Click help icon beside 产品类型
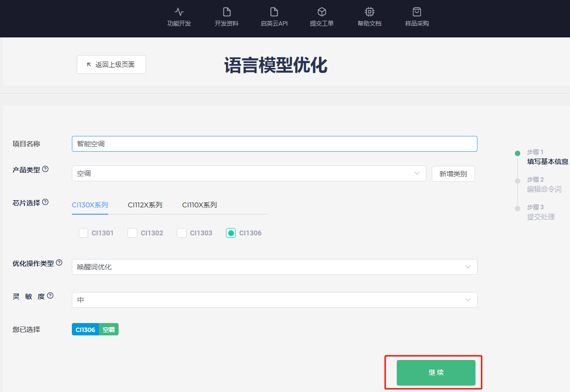This screenshot has height=392, width=570. tap(45, 169)
